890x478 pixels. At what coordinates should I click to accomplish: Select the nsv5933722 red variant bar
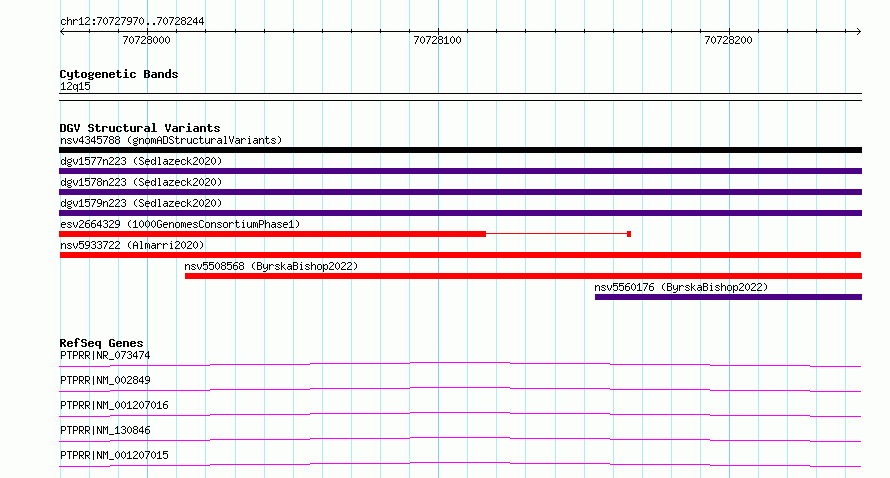click(460, 255)
